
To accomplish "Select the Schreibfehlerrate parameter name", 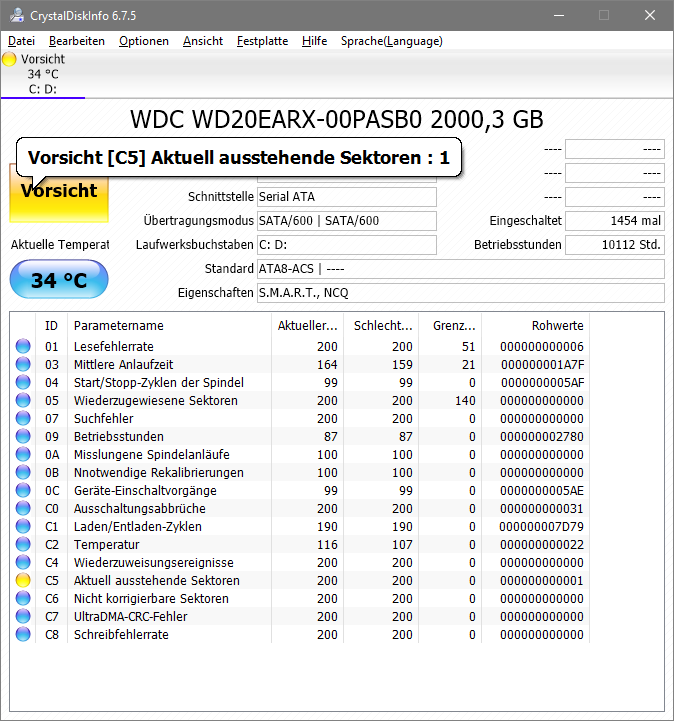I will [121, 634].
